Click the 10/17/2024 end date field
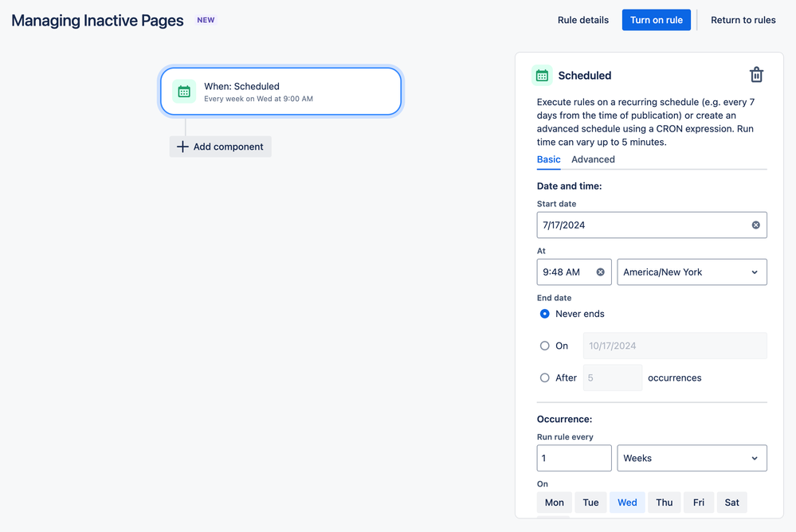Screen dimensions: 796x532 click(x=675, y=346)
